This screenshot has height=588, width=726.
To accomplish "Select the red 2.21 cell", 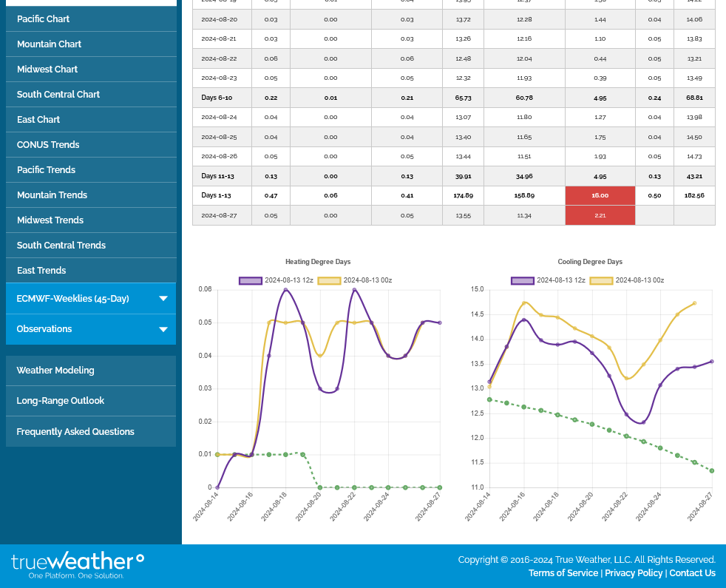I will [x=600, y=215].
